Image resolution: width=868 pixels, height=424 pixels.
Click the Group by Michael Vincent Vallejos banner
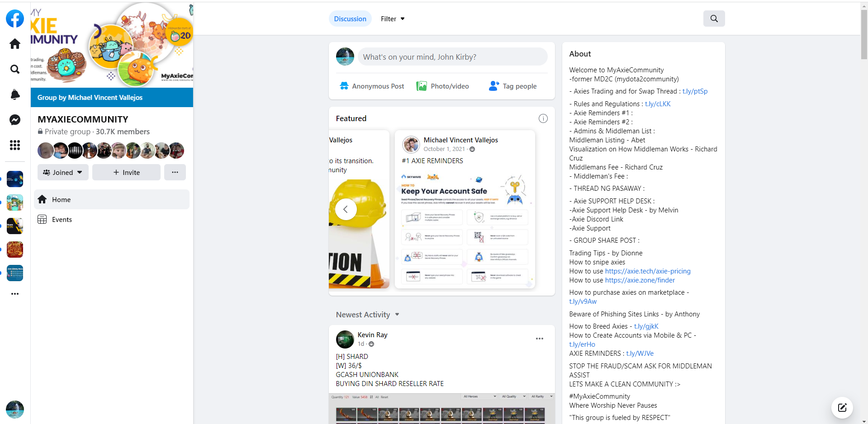pos(112,98)
